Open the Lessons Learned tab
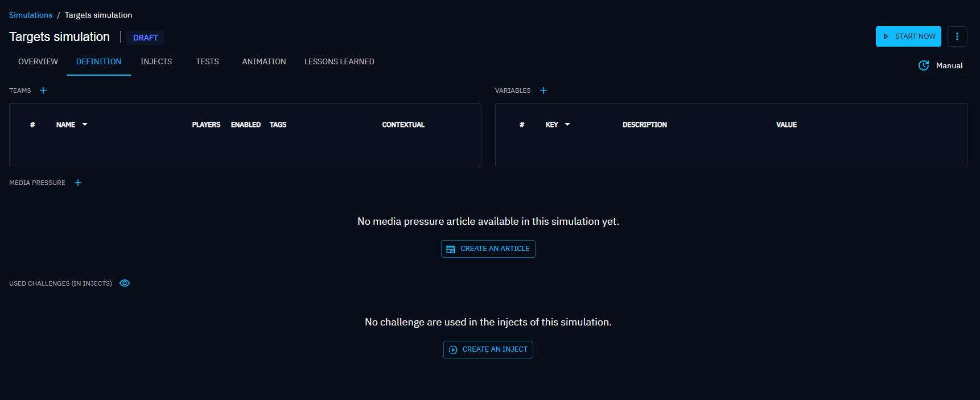The width and height of the screenshot is (980, 400). click(339, 61)
